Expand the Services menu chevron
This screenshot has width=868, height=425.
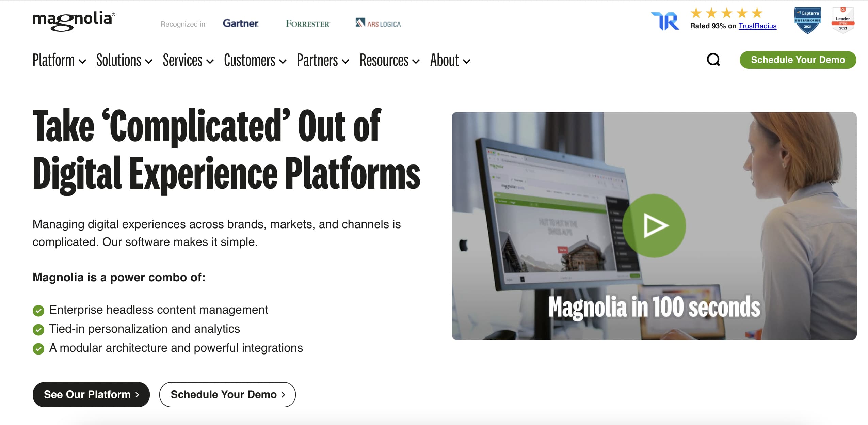(x=210, y=62)
